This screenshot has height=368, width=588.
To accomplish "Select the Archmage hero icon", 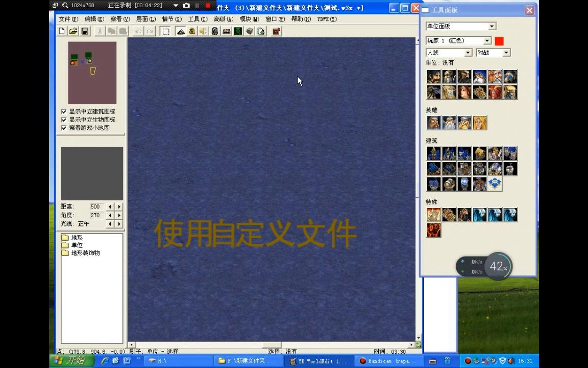I will point(449,123).
